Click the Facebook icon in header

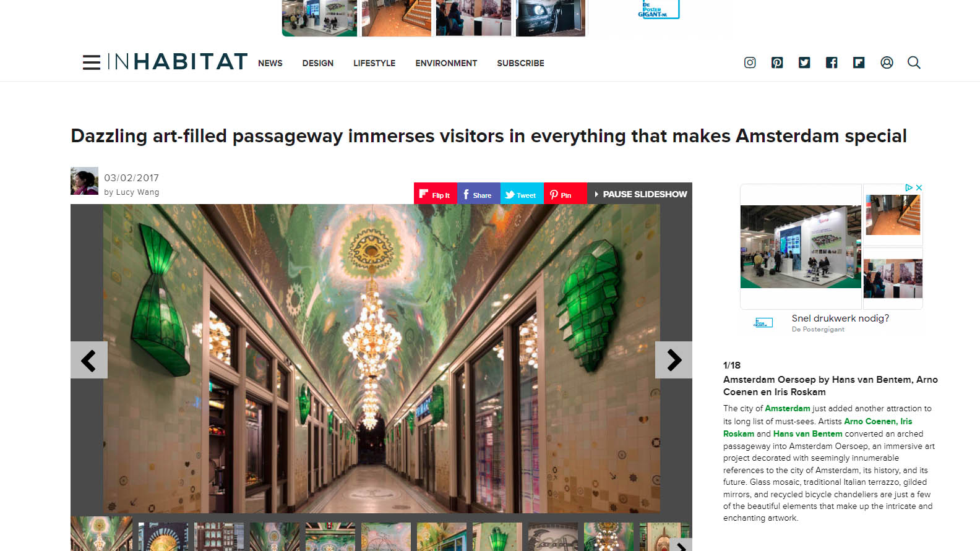832,62
